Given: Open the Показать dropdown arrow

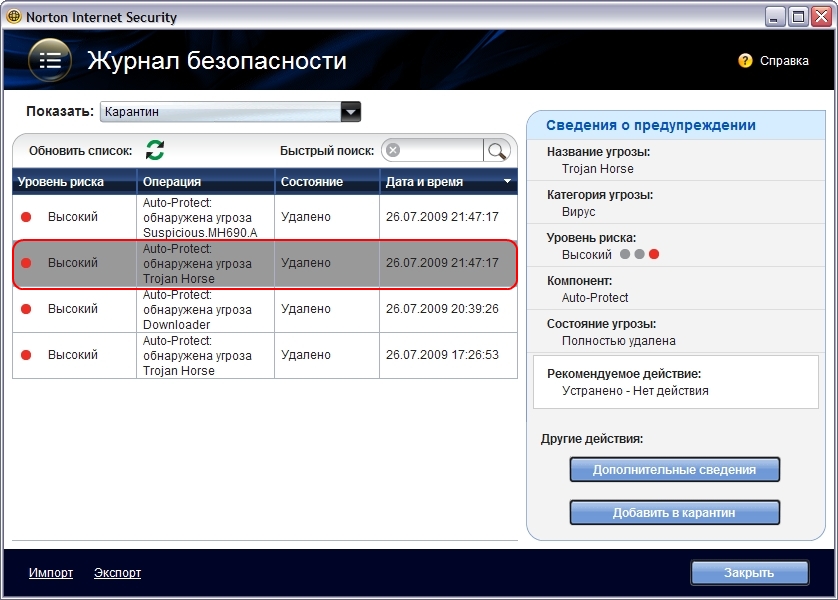Looking at the screenshot, I should point(351,112).
